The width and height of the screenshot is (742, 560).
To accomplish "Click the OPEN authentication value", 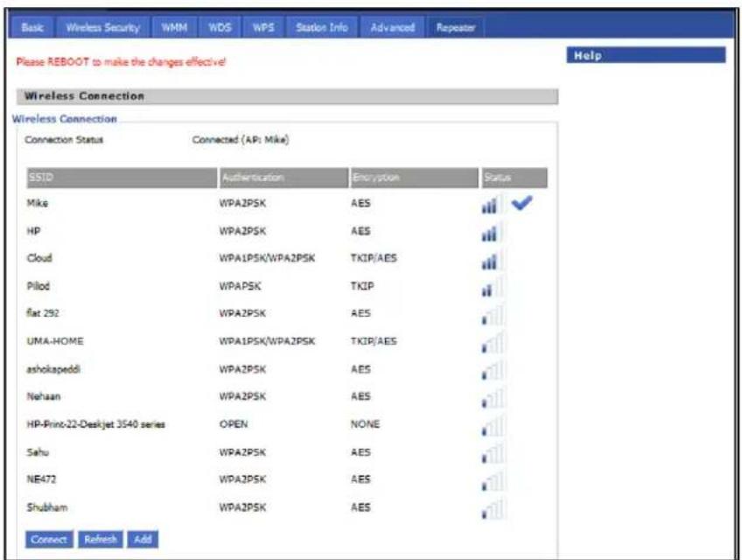I will 234,424.
